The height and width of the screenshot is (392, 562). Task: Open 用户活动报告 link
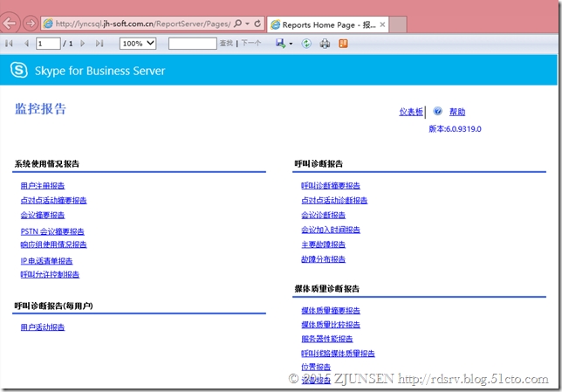[x=43, y=327]
